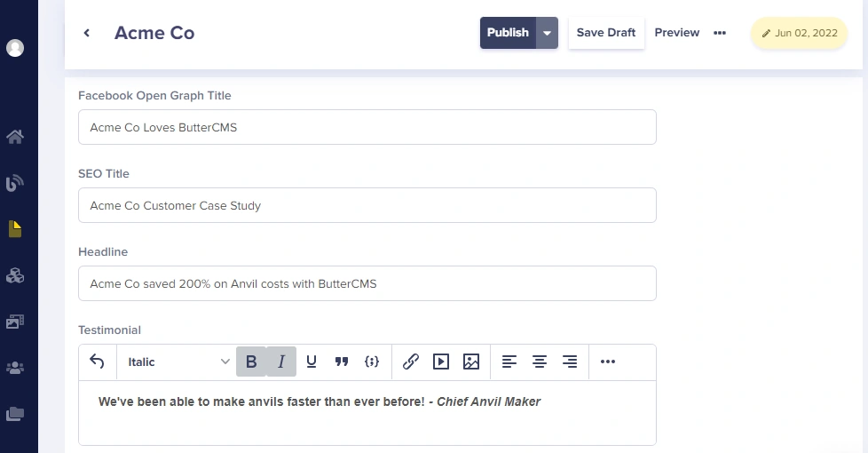This screenshot has width=868, height=453.
Task: Open Users group icon in sidebar
Action: tap(15, 368)
